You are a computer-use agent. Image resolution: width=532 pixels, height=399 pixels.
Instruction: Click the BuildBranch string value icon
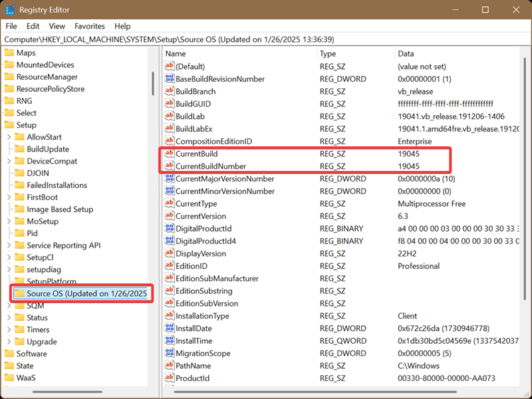170,91
